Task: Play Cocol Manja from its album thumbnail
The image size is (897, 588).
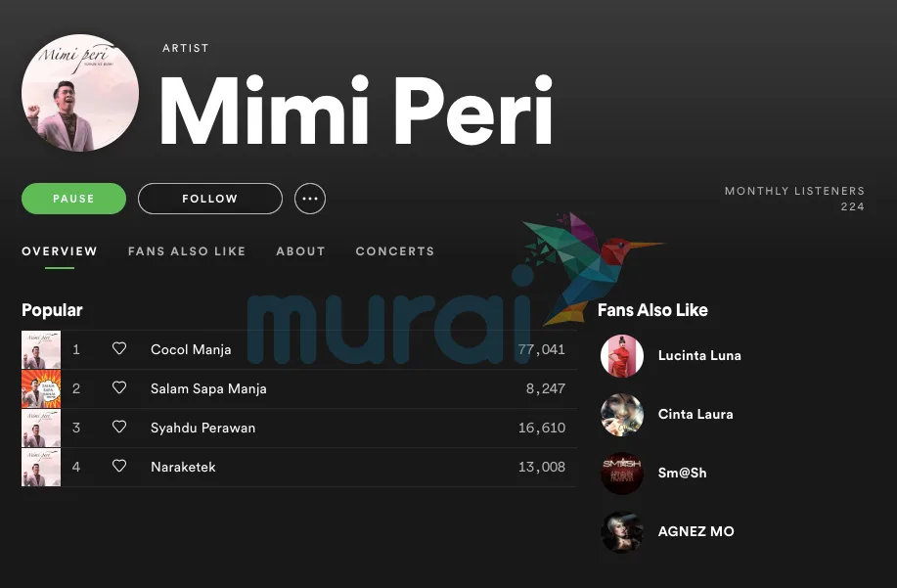Action: click(x=41, y=349)
